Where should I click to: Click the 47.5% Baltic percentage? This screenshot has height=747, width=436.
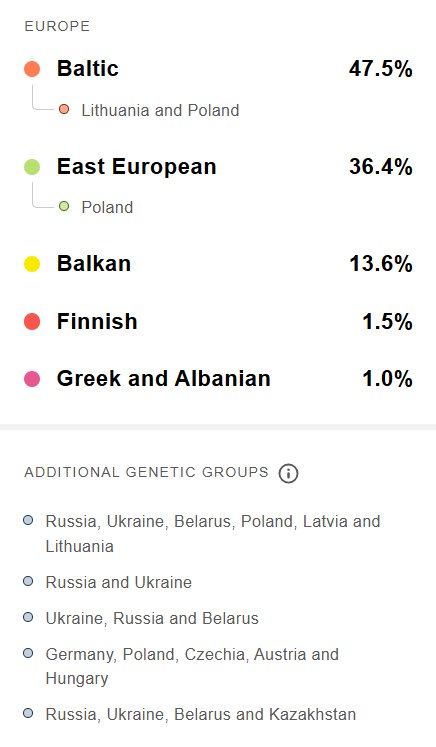(381, 69)
